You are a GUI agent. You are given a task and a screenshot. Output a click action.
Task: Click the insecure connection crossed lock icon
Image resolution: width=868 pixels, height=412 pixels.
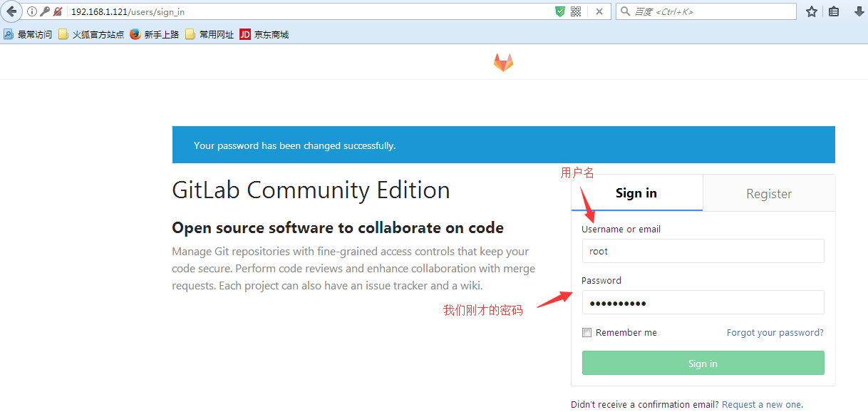tap(58, 11)
